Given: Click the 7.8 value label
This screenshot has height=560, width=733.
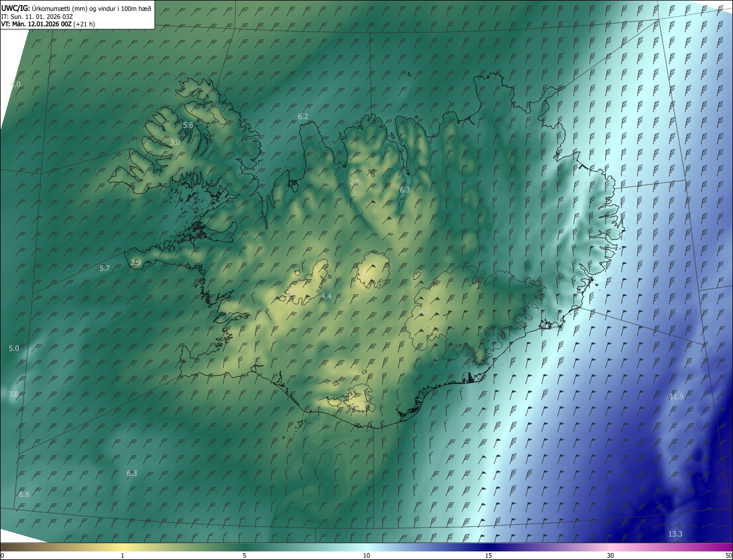Looking at the screenshot, I should [13, 395].
